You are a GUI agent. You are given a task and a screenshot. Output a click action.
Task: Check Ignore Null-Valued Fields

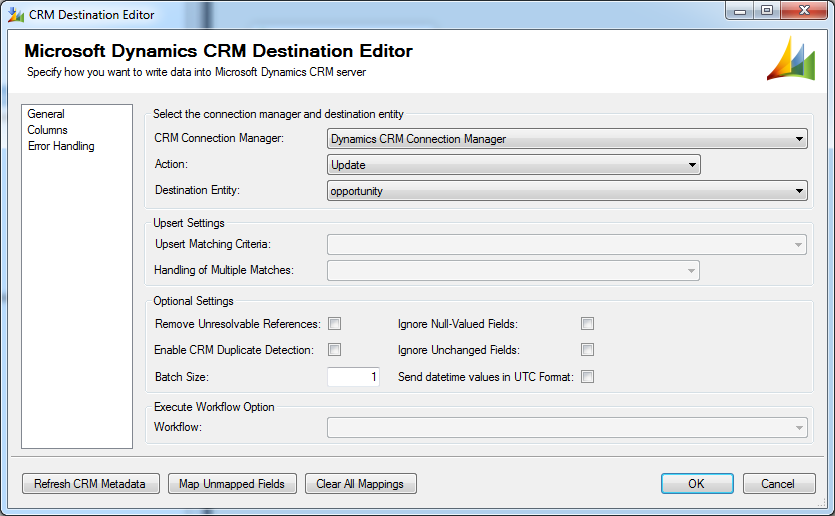[587, 324]
